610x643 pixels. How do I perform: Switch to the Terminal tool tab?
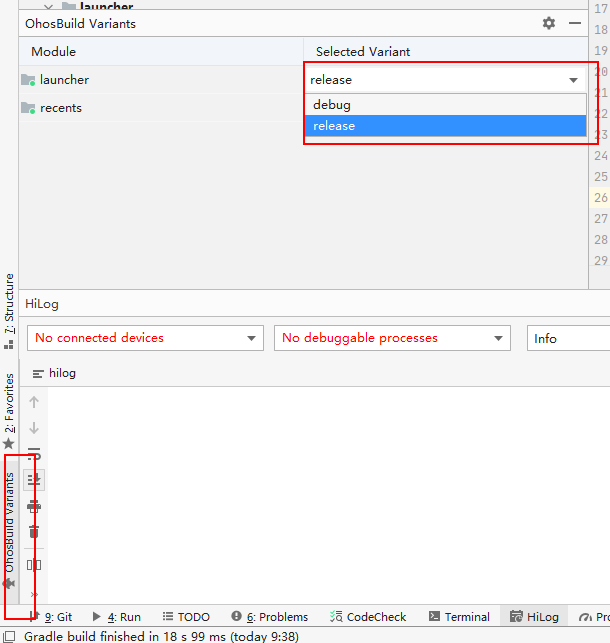(x=459, y=617)
